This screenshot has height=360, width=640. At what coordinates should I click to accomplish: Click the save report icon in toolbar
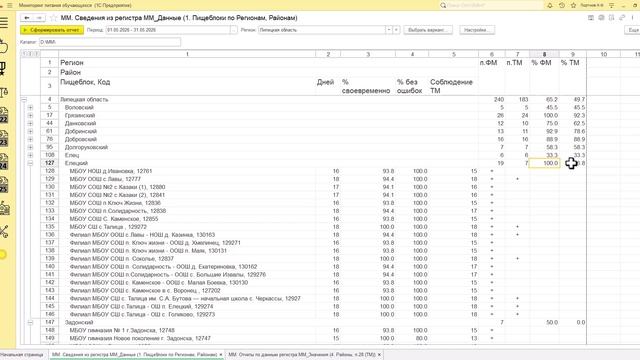coord(591,18)
